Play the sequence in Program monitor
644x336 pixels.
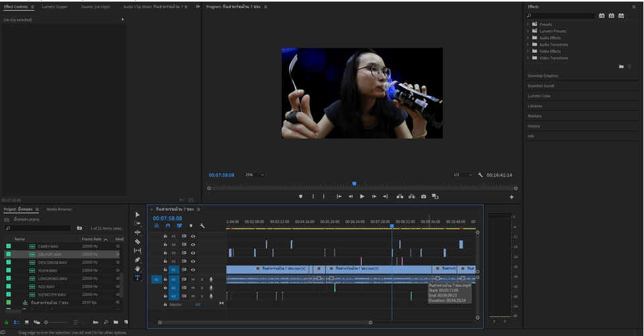pyautogui.click(x=362, y=197)
